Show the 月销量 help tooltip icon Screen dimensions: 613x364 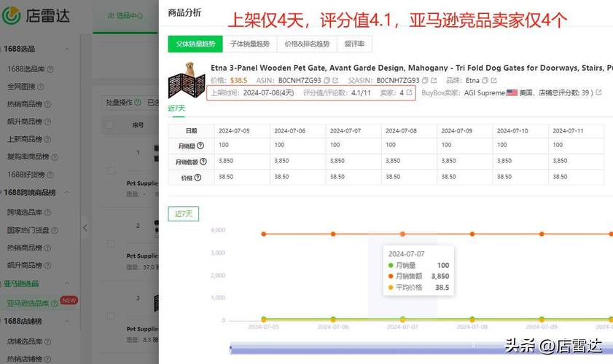click(200, 146)
